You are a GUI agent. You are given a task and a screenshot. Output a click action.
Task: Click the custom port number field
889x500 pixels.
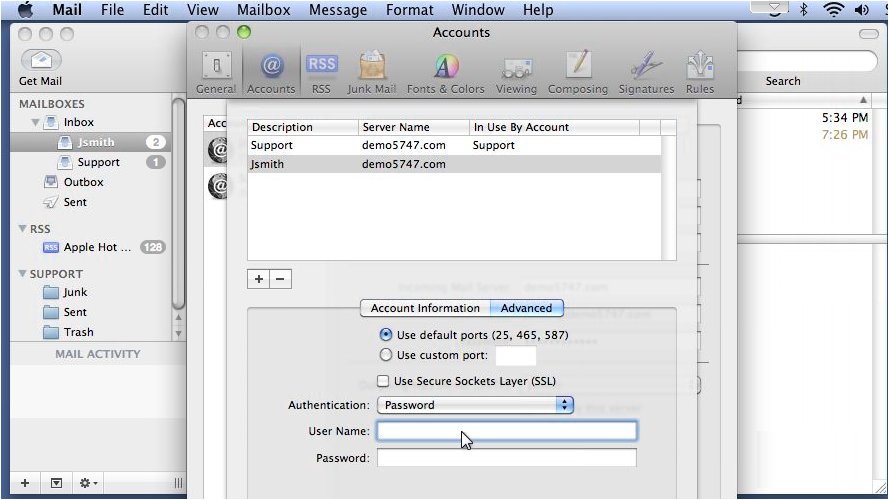(515, 355)
